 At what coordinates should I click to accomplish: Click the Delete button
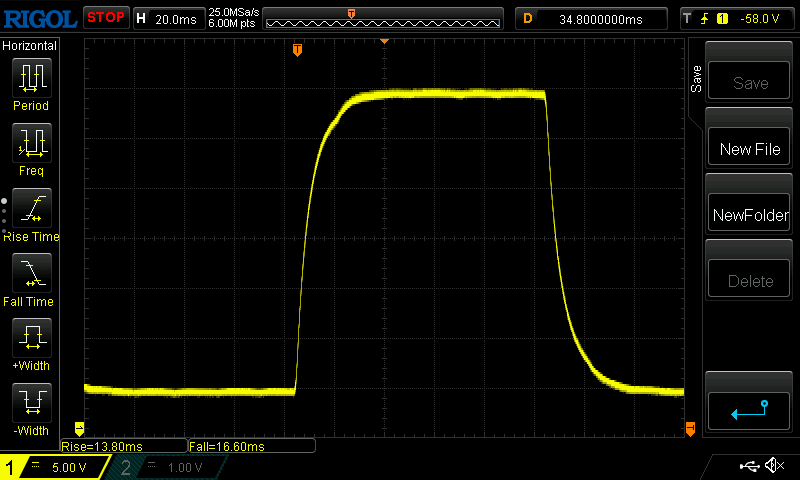click(x=748, y=279)
